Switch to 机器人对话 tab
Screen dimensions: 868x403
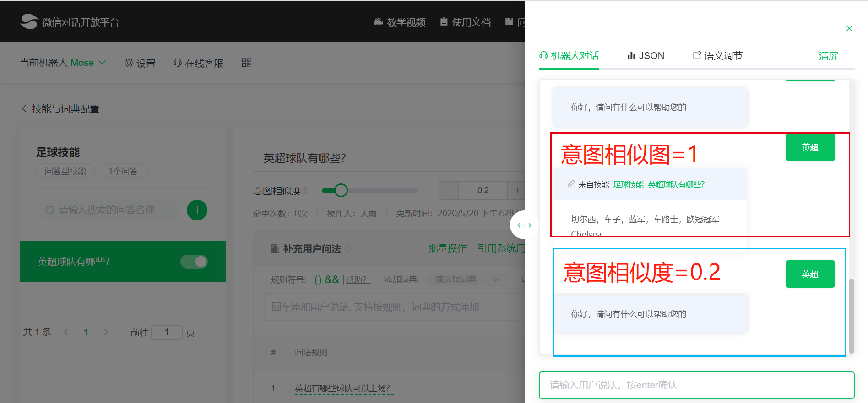click(569, 56)
